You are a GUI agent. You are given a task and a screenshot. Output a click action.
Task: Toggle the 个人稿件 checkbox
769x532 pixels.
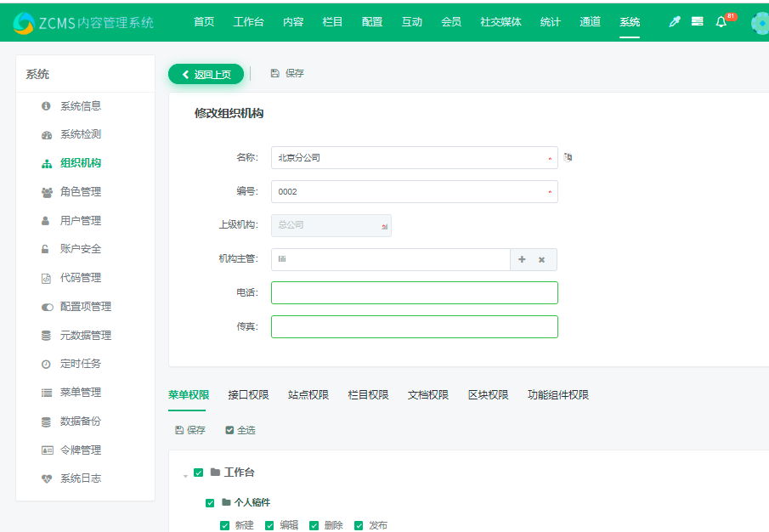[x=211, y=503]
